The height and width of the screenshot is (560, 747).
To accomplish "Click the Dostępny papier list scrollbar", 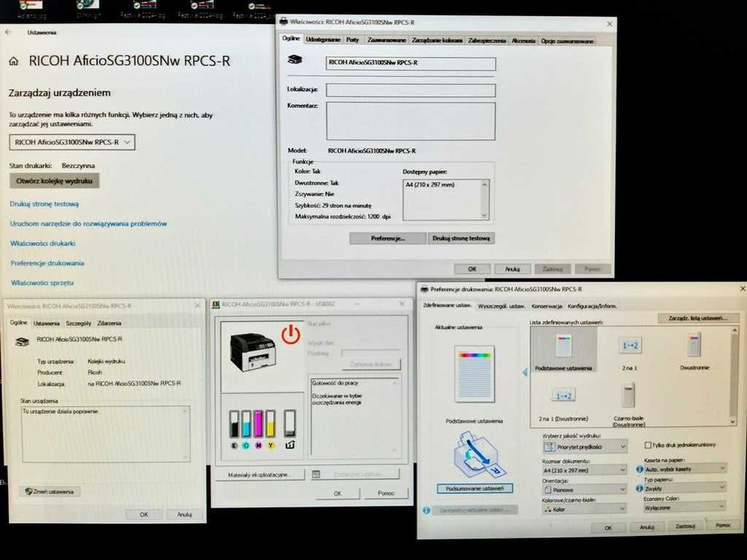I will 484,200.
